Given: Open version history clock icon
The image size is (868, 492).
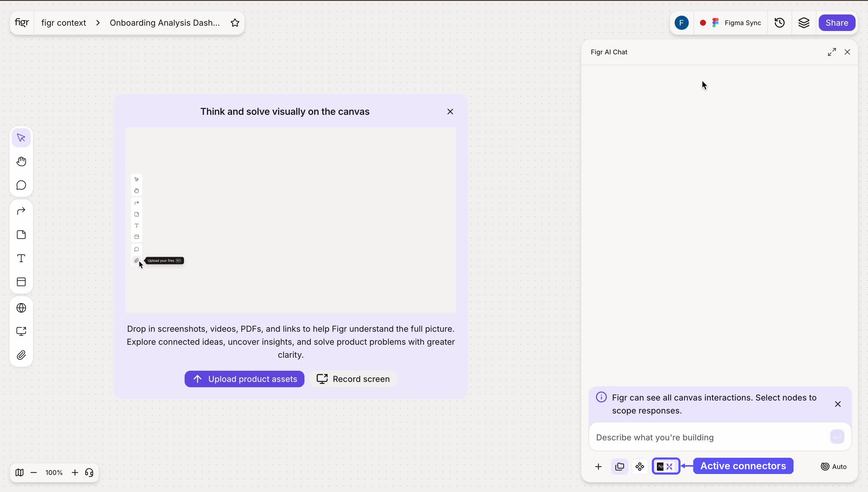Looking at the screenshot, I should (x=779, y=23).
